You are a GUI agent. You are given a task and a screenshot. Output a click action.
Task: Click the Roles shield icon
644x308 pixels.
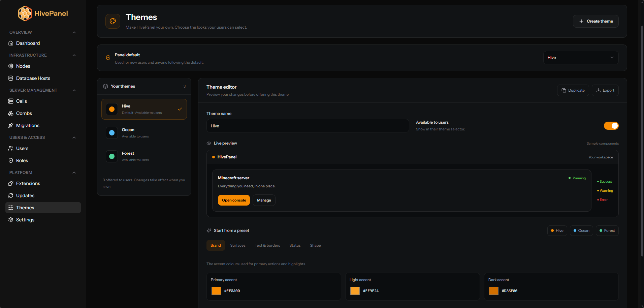pos(11,160)
